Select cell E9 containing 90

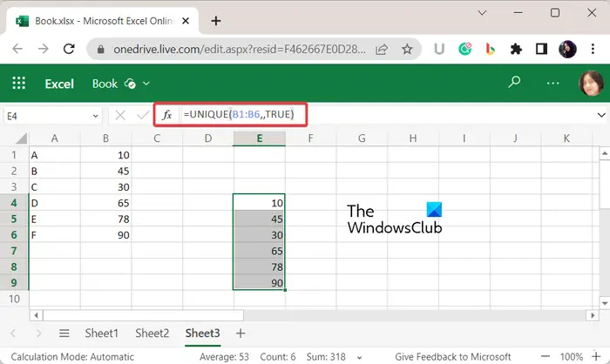(260, 283)
